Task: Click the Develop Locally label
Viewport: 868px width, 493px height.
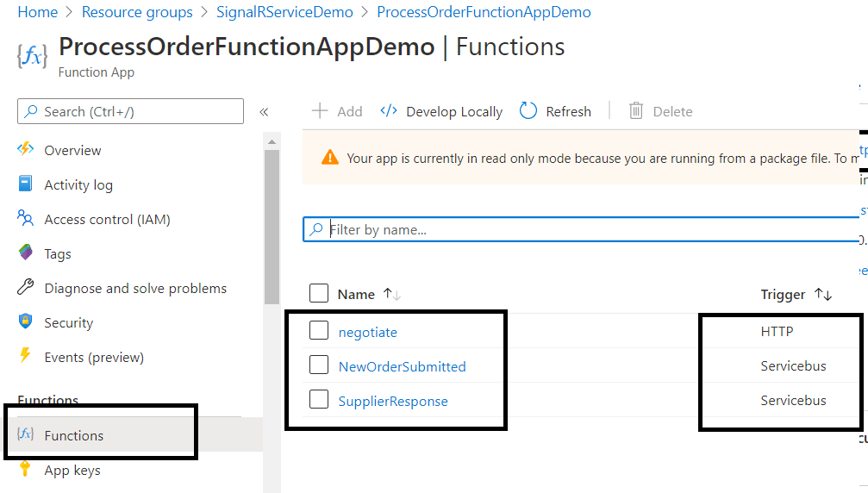Action: pos(454,111)
